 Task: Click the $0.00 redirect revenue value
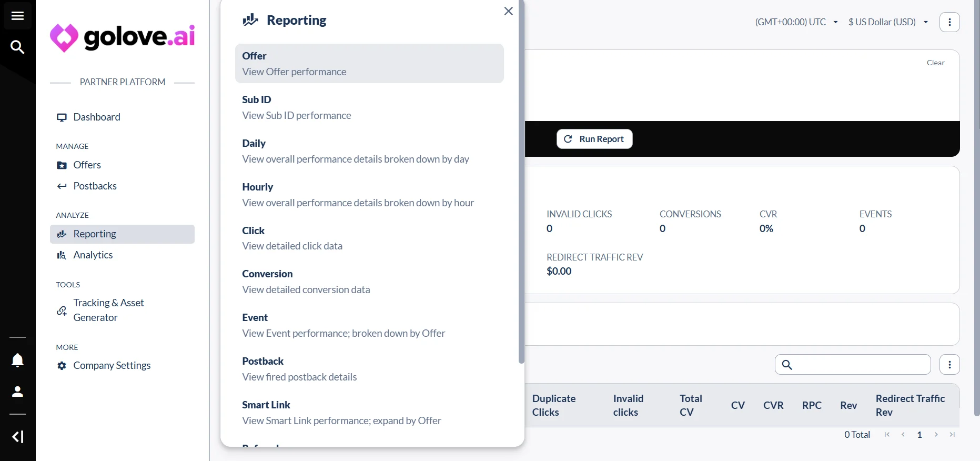point(559,271)
